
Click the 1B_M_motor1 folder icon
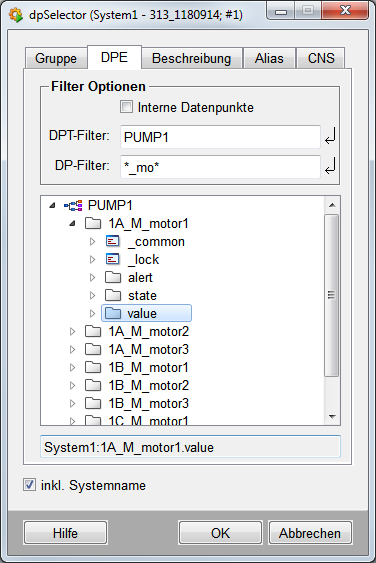click(93, 367)
